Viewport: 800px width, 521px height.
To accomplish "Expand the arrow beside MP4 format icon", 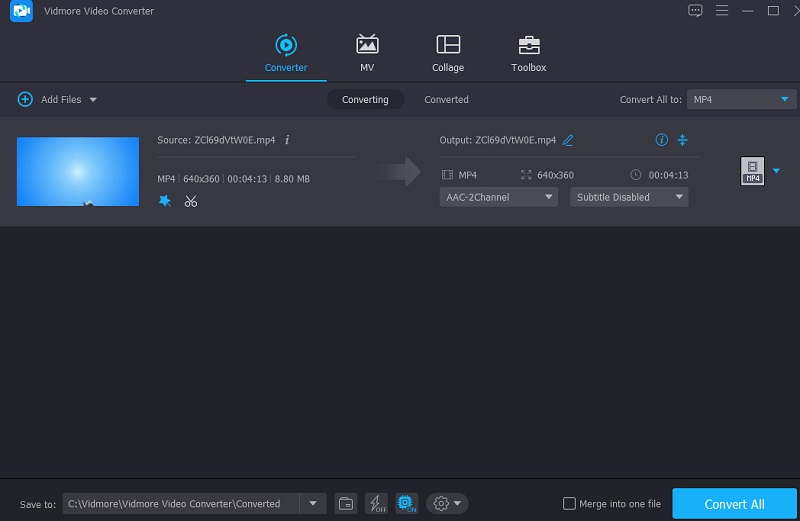I will click(776, 170).
